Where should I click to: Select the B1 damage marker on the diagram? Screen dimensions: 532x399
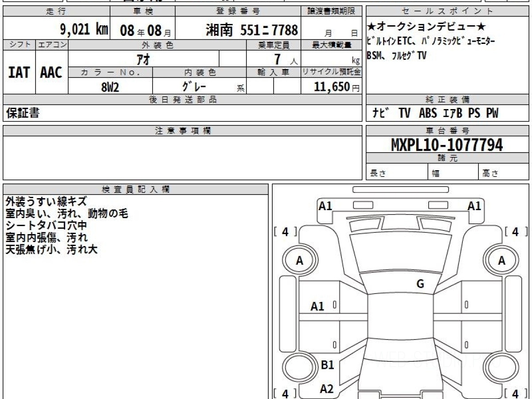[x=327, y=365]
